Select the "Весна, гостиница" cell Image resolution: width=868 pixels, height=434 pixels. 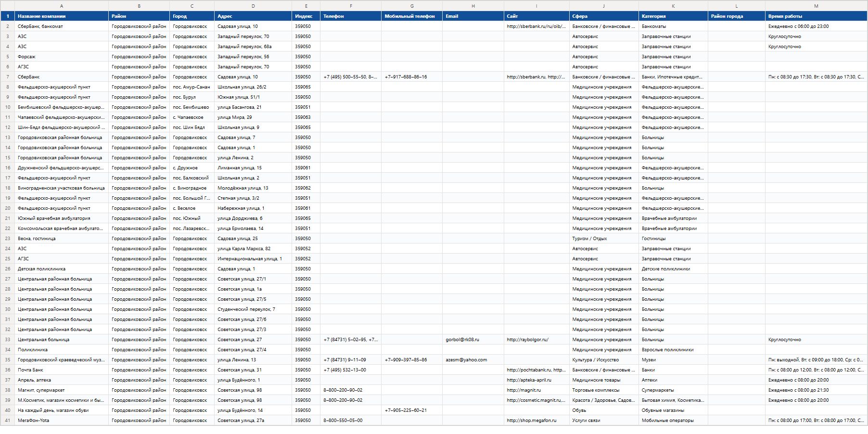[x=62, y=239]
